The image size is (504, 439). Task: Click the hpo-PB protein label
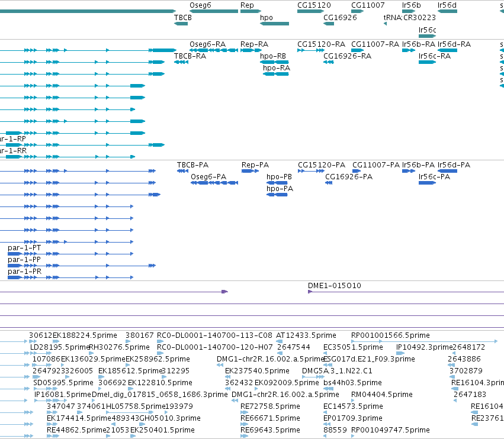tap(279, 177)
